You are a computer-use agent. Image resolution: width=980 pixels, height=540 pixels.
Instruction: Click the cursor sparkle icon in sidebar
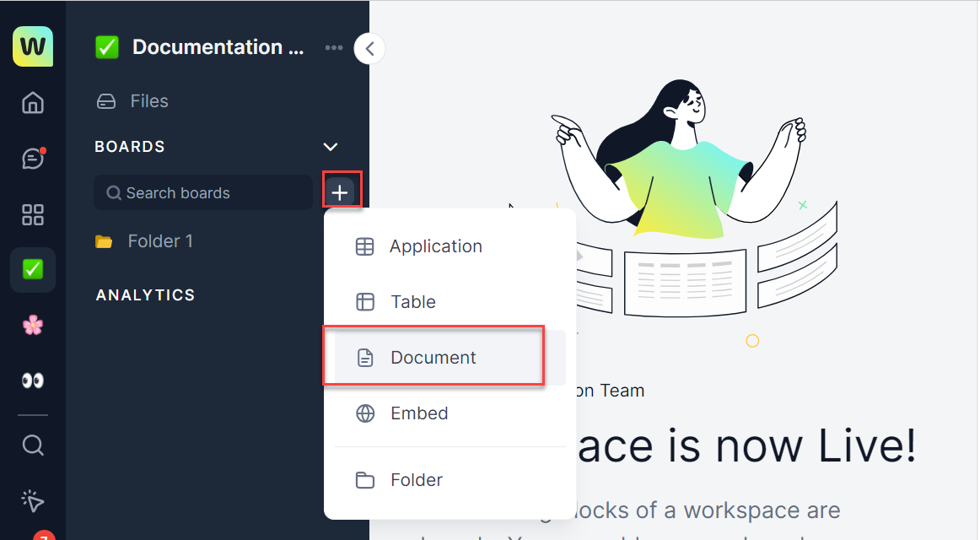(33, 501)
